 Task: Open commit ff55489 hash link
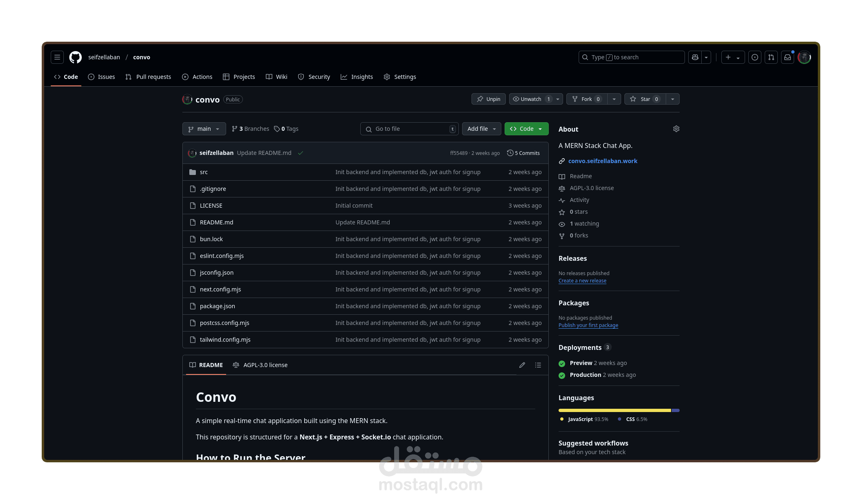(x=459, y=153)
